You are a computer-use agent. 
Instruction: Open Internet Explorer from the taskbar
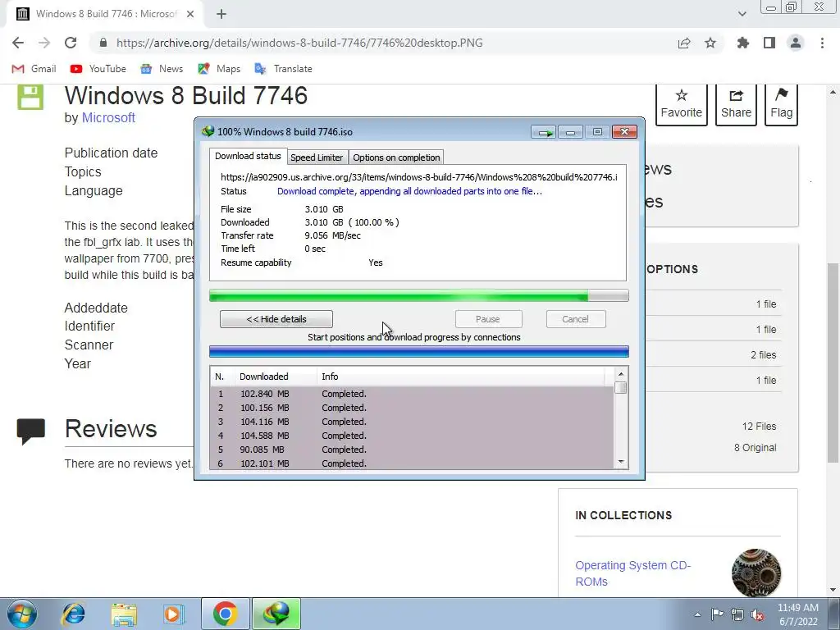pos(73,614)
